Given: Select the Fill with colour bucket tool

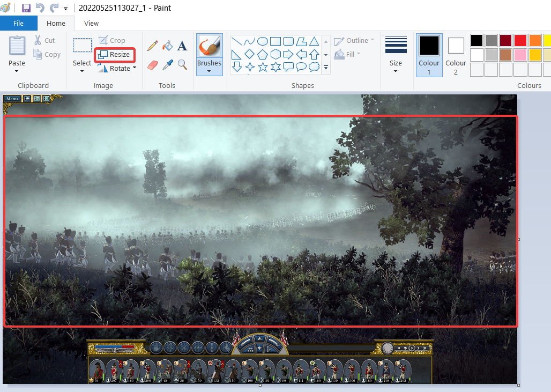Looking at the screenshot, I should pos(168,46).
